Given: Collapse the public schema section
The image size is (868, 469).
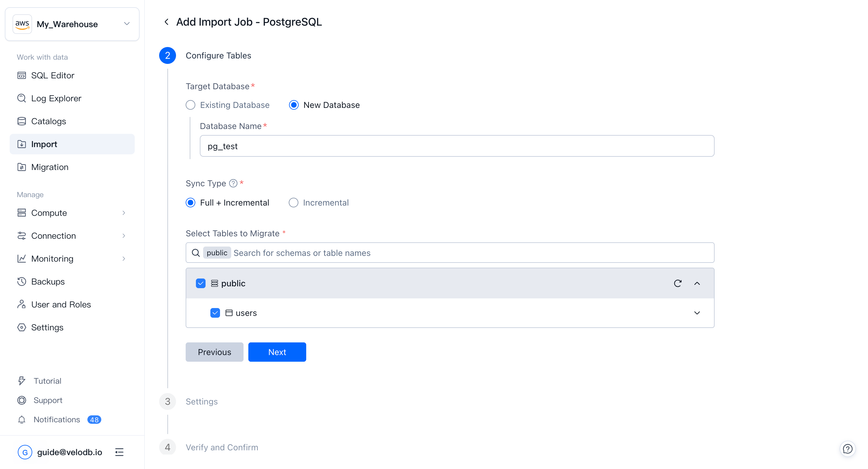Looking at the screenshot, I should coord(697,283).
